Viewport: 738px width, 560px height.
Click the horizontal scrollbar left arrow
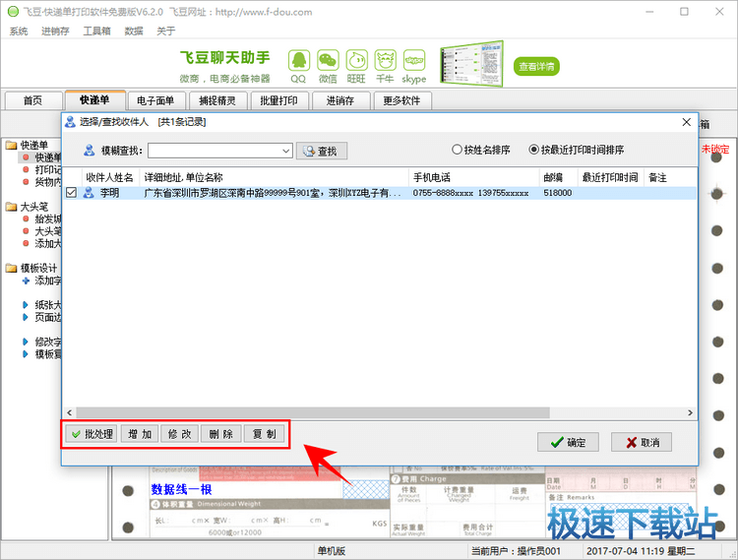coord(70,412)
